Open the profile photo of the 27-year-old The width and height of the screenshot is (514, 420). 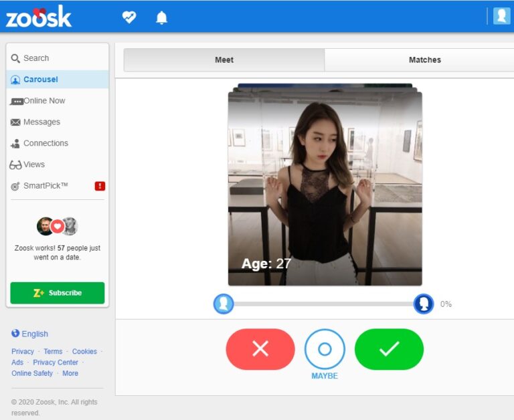325,189
